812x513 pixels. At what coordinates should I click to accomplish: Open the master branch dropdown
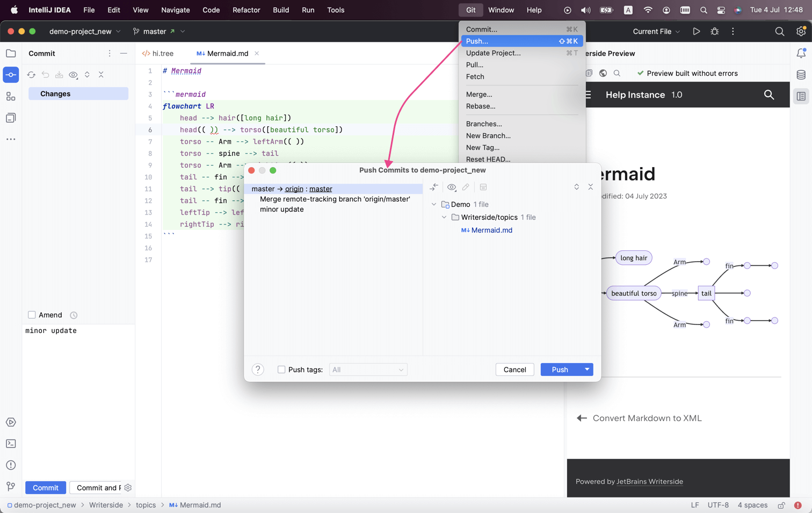(x=159, y=32)
